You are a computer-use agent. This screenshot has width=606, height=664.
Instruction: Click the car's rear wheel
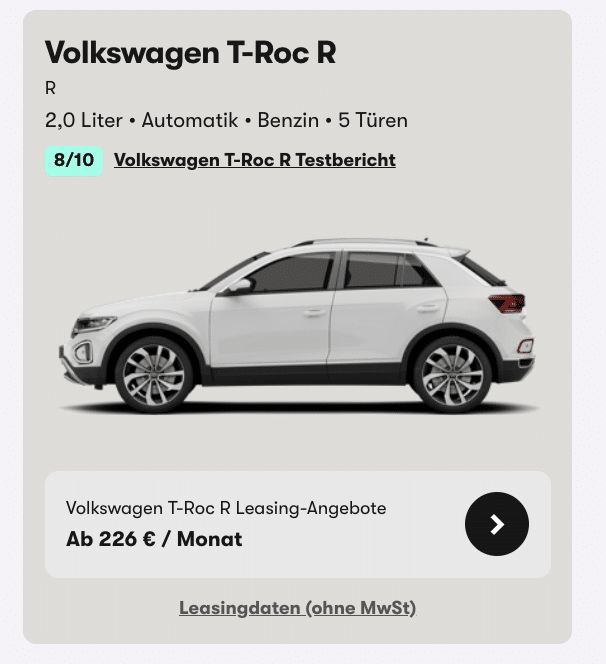(452, 375)
